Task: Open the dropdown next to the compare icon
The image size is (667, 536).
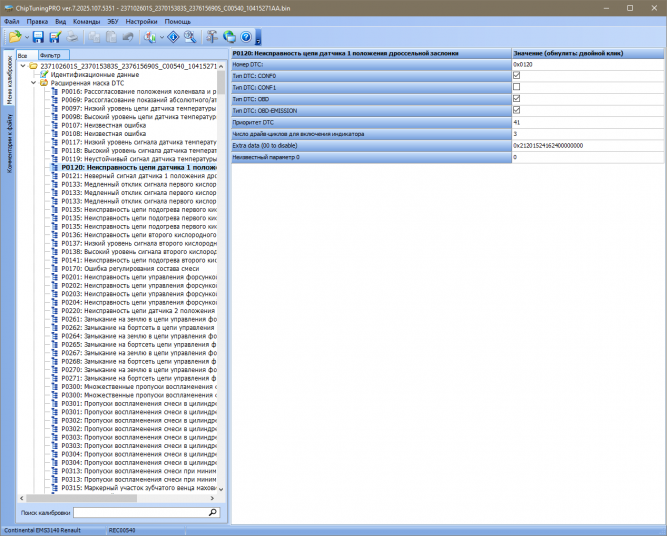Action: pos(162,37)
